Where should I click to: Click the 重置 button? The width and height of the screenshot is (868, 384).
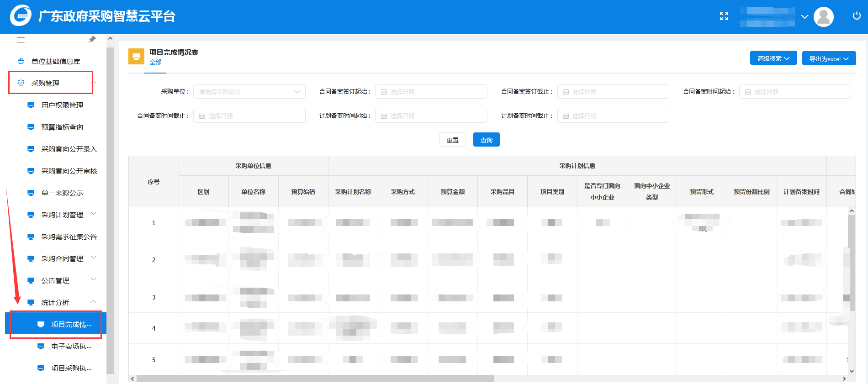click(x=453, y=140)
